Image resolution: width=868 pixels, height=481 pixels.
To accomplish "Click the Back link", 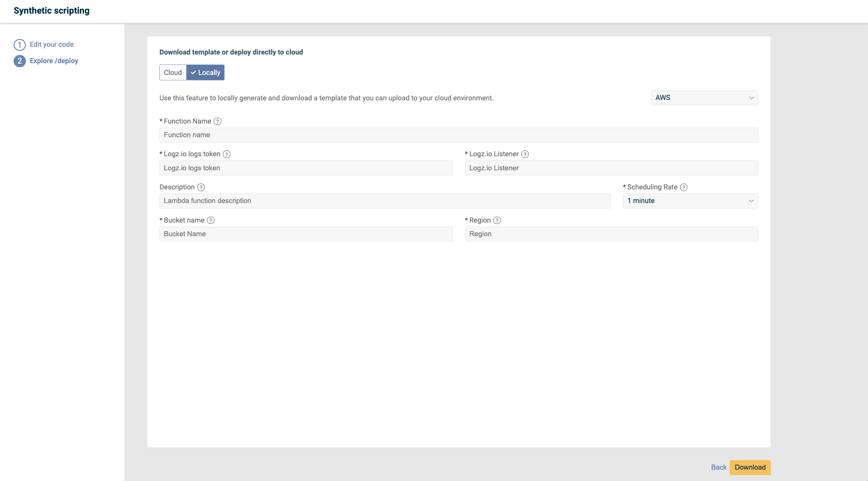I will click(718, 467).
